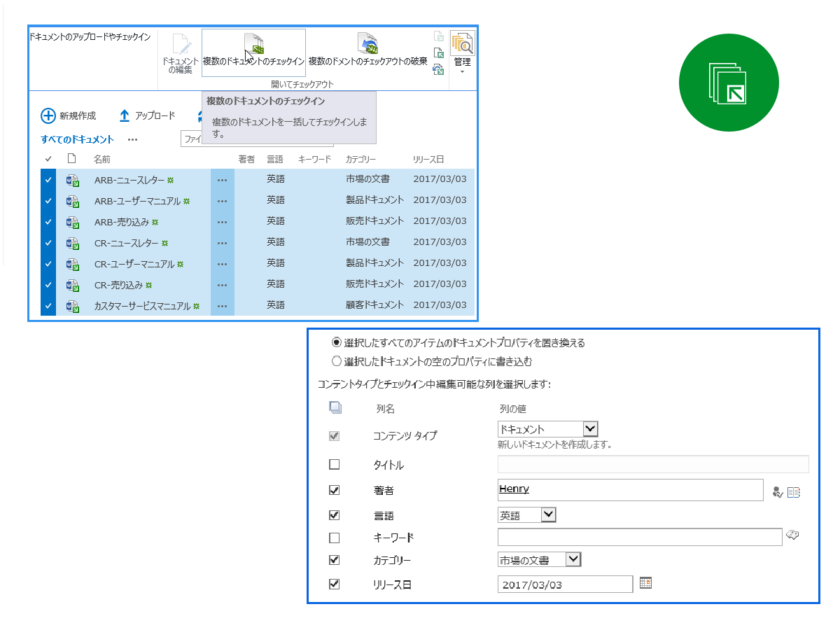Click the リリース日 date input field

coord(564,584)
